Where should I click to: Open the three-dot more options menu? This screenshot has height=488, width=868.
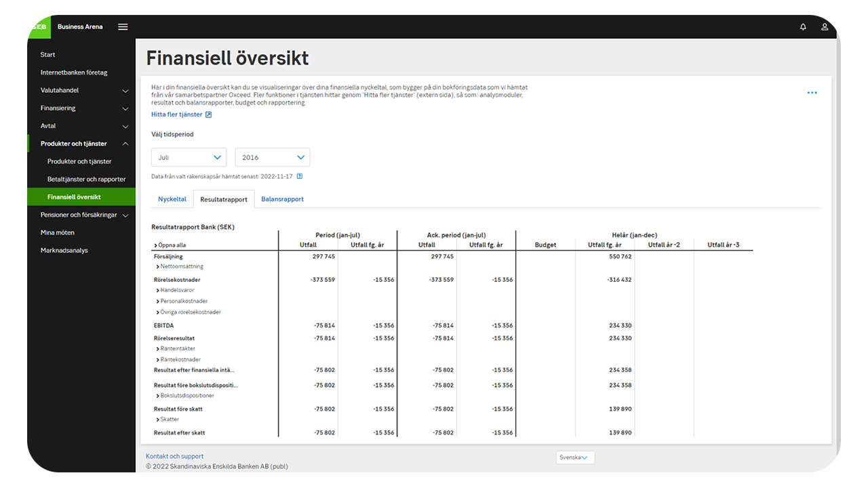point(812,93)
